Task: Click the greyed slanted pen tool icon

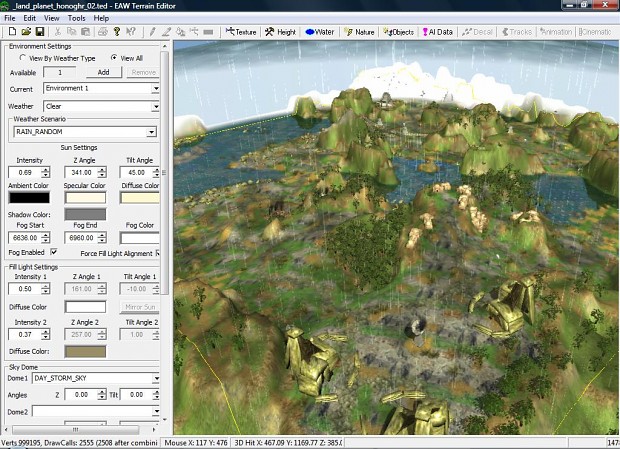Action: pos(166,32)
